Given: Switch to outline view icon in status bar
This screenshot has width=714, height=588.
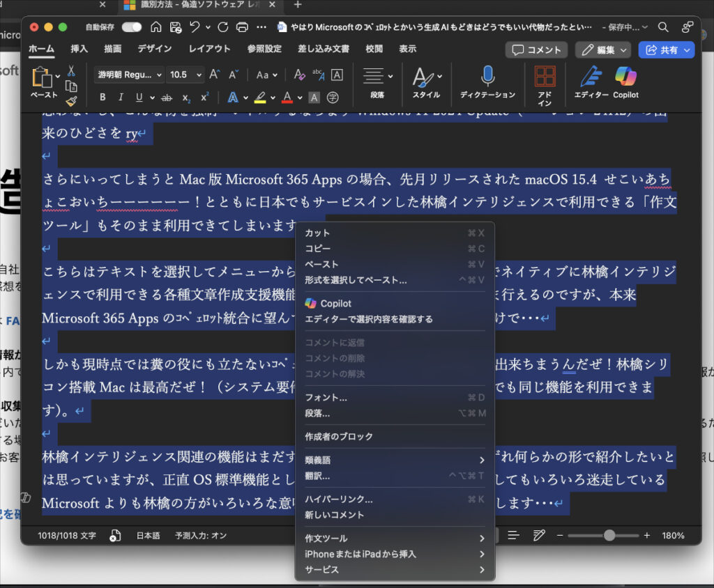Looking at the screenshot, I should point(514,536).
